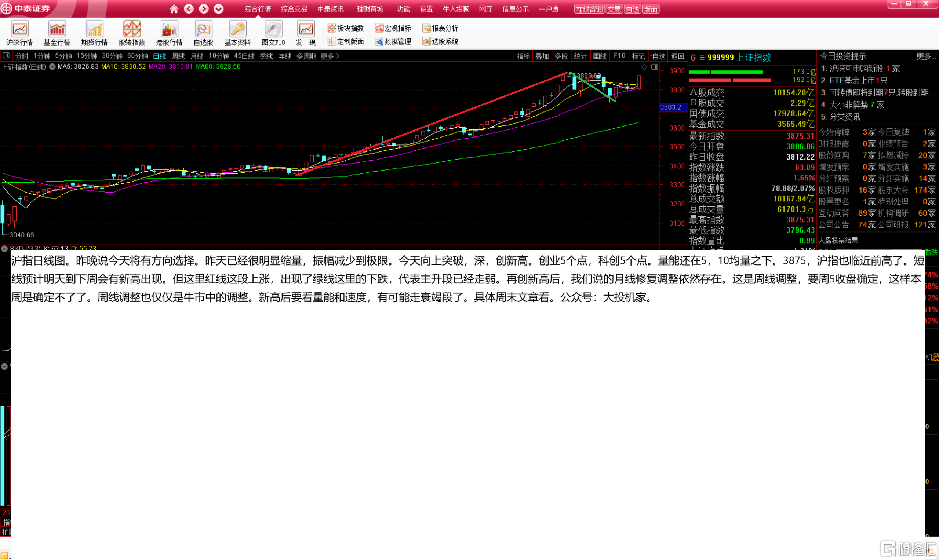Viewport: 939px width, 560px height.
Task: Open the dropdown arrow next to forward button
Action: (219, 9)
